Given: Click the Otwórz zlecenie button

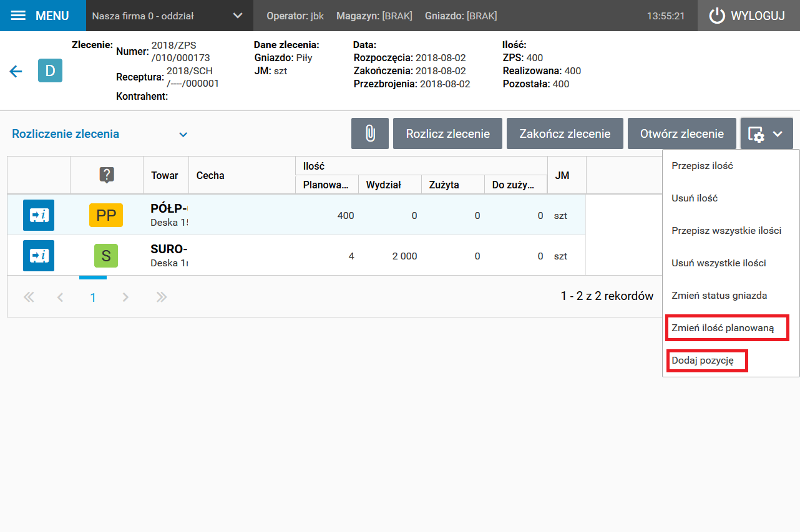Looking at the screenshot, I should pyautogui.click(x=682, y=133).
